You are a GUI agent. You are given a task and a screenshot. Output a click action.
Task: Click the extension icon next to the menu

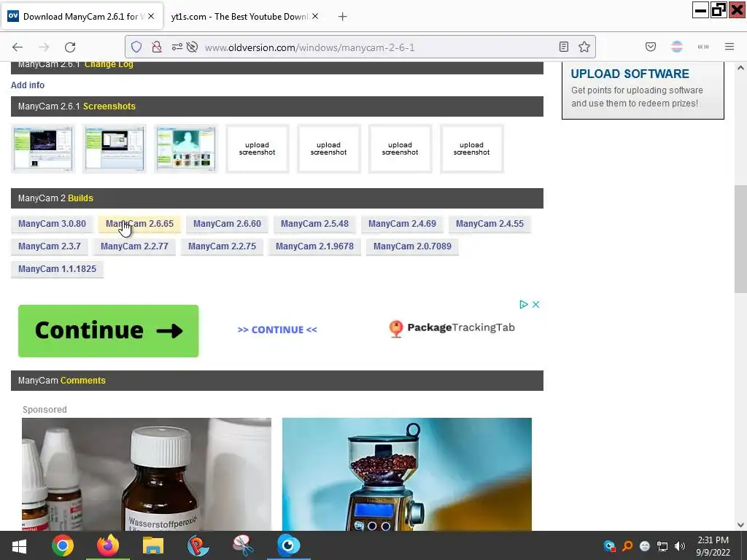click(x=703, y=47)
